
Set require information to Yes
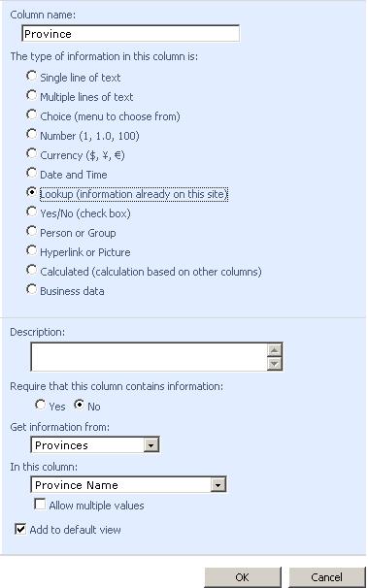pos(40,405)
